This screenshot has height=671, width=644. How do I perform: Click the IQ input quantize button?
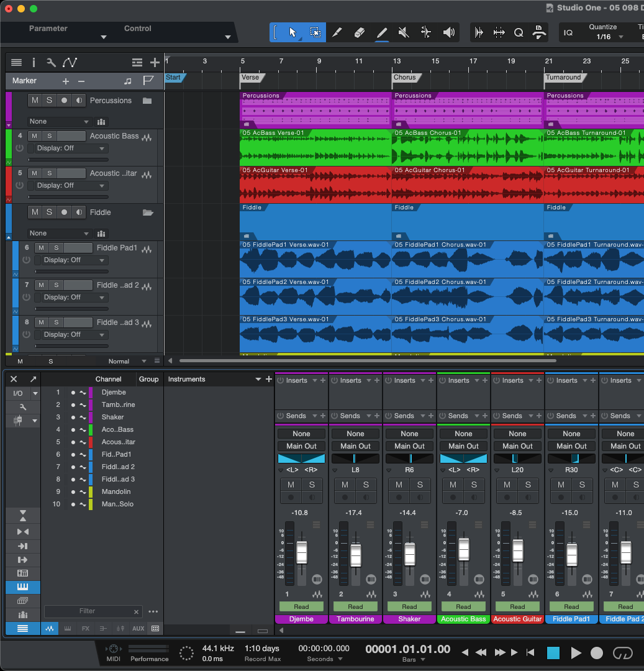568,32
